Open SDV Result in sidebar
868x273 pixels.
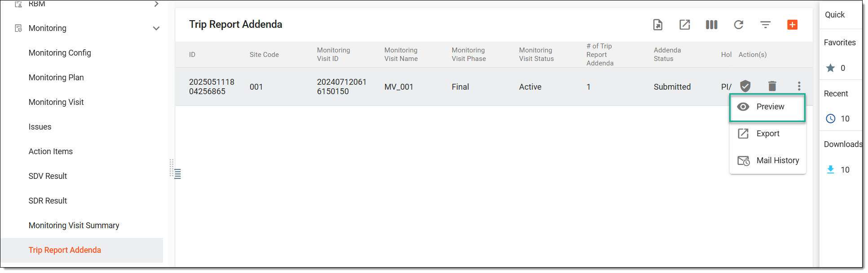pyautogui.click(x=48, y=176)
